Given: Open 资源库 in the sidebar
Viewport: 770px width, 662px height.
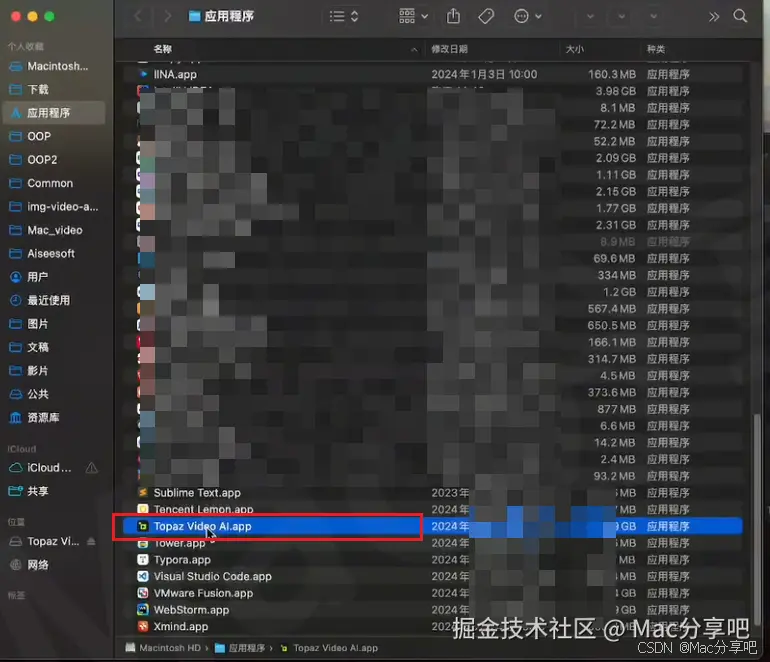Looking at the screenshot, I should tap(54, 417).
